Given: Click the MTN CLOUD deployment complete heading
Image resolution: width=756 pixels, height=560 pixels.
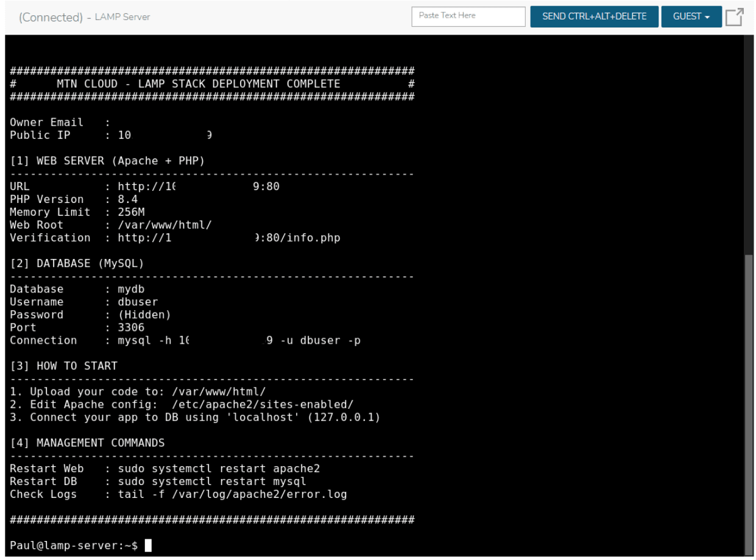Looking at the screenshot, I should tap(199, 84).
